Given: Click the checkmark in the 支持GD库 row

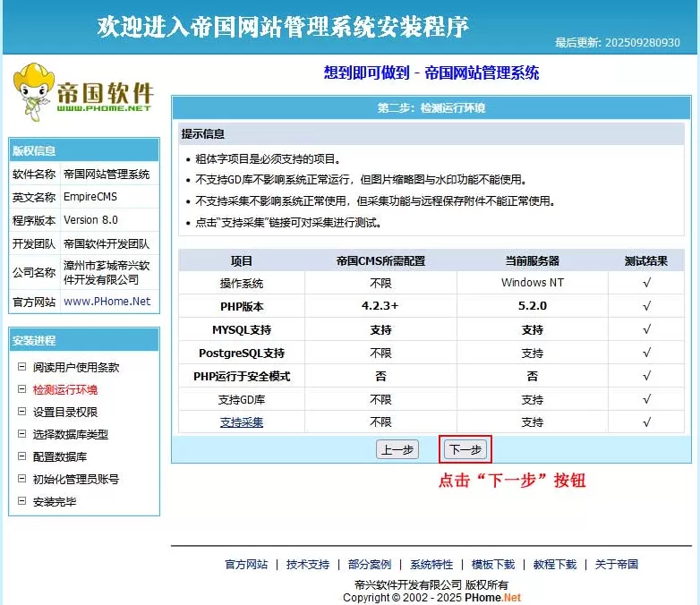Looking at the screenshot, I should (646, 399).
